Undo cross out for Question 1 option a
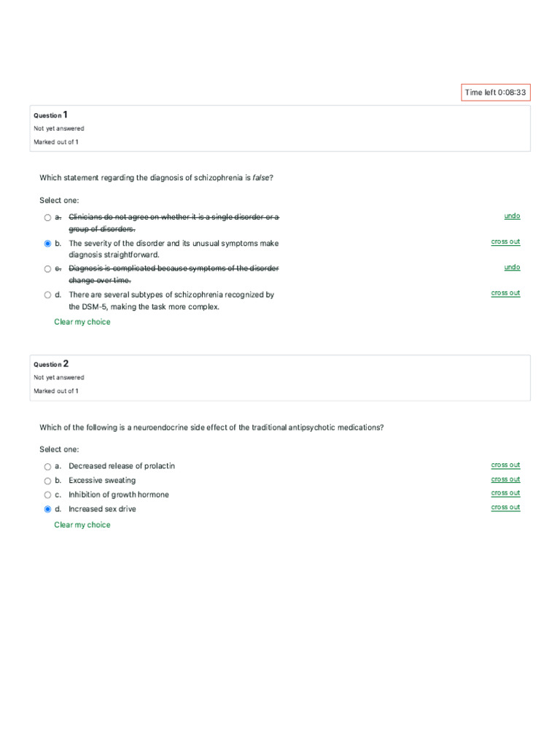This screenshot has width=560, height=747. (512, 216)
